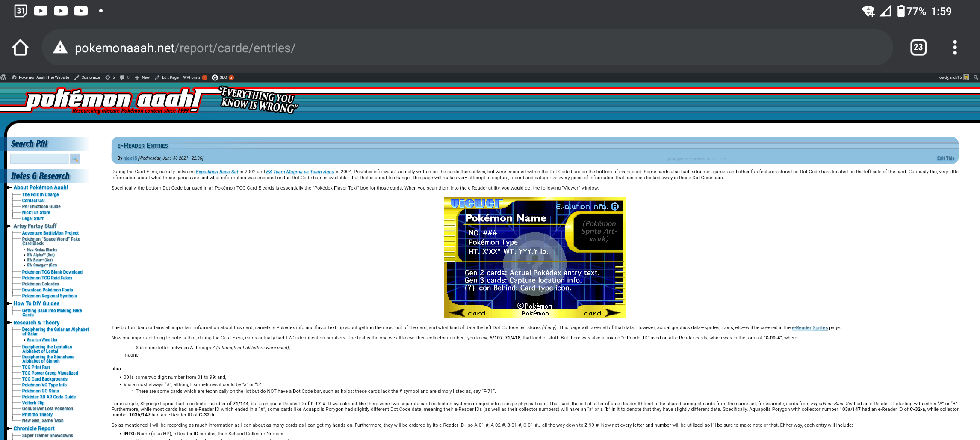
Task: Click the e-Reader Viewer window illustration
Action: pos(534,258)
